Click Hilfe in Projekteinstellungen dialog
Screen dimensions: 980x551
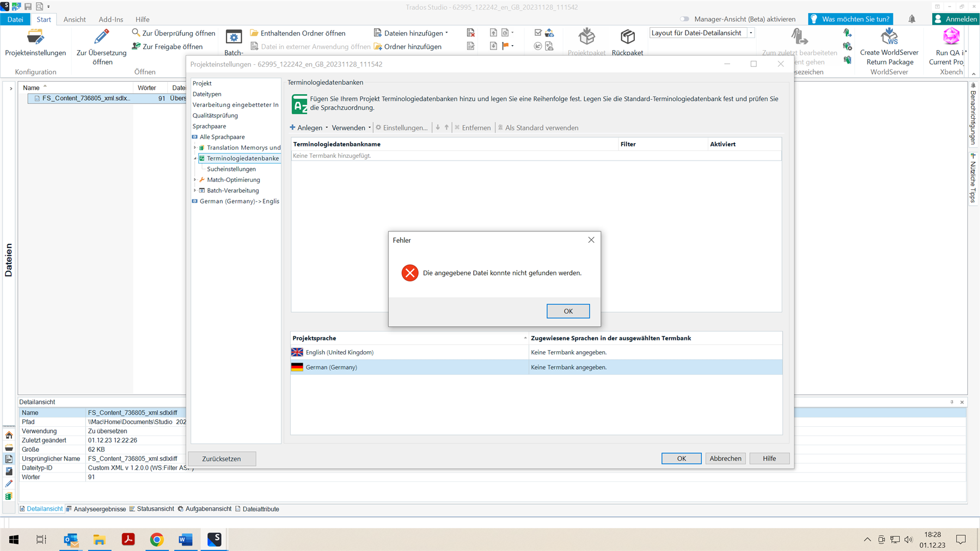(769, 458)
